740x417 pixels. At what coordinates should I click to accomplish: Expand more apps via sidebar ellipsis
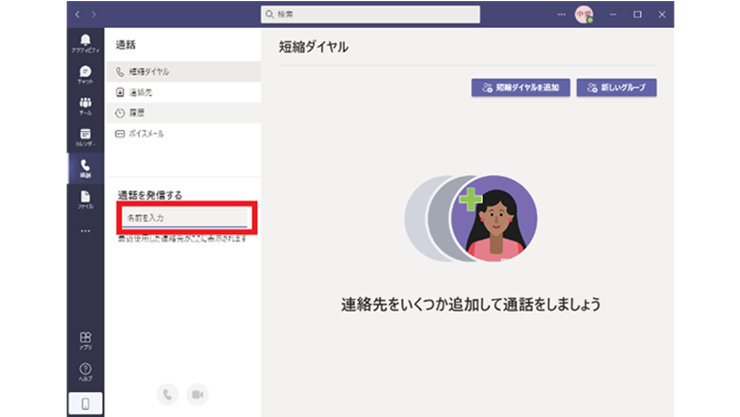(85, 231)
